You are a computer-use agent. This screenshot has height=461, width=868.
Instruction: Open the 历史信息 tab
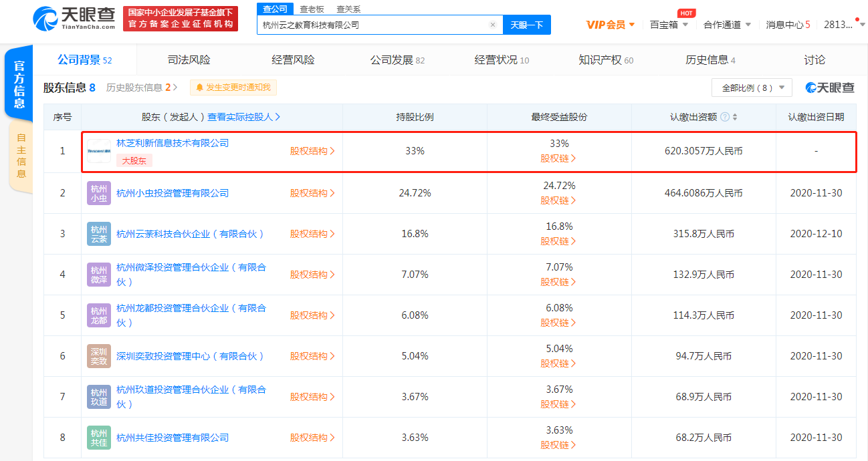(710, 60)
